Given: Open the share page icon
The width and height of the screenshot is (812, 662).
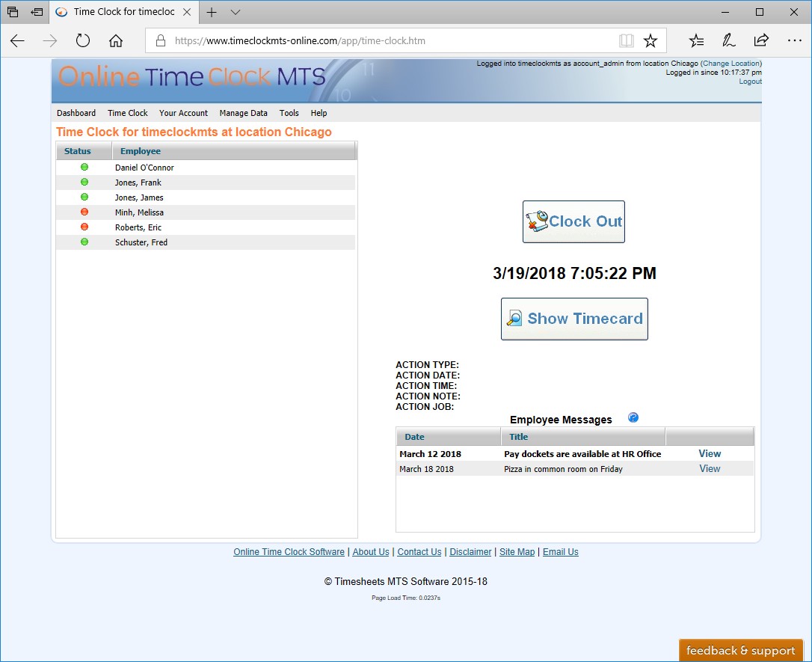Looking at the screenshot, I should (761, 40).
